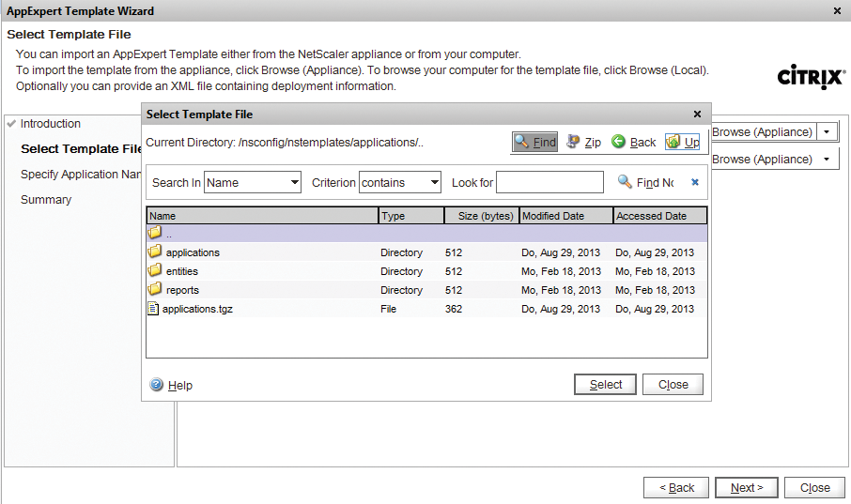The image size is (851, 504).
Task: Click Accessed Date of reports row
Action: click(655, 290)
